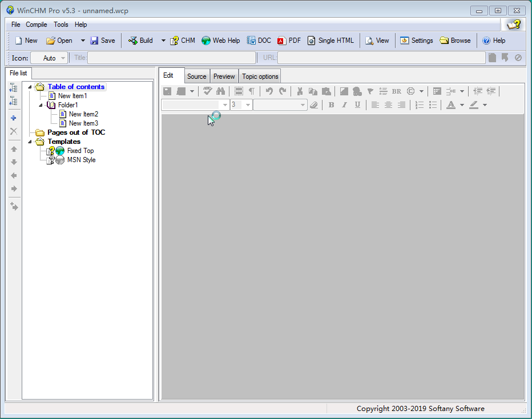This screenshot has height=419, width=532.
Task: Open the Icon Auto dropdown
Action: coord(62,58)
